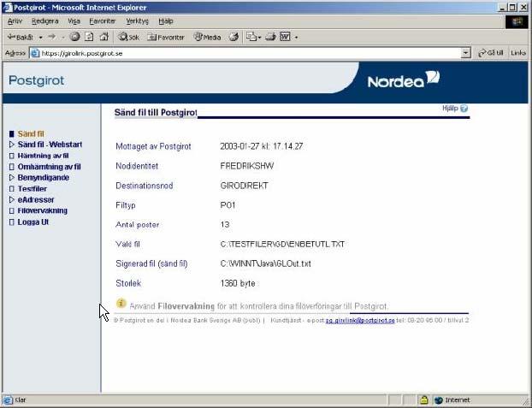Open the Arkiv menu
This screenshot has width=532, height=408.
[15, 21]
